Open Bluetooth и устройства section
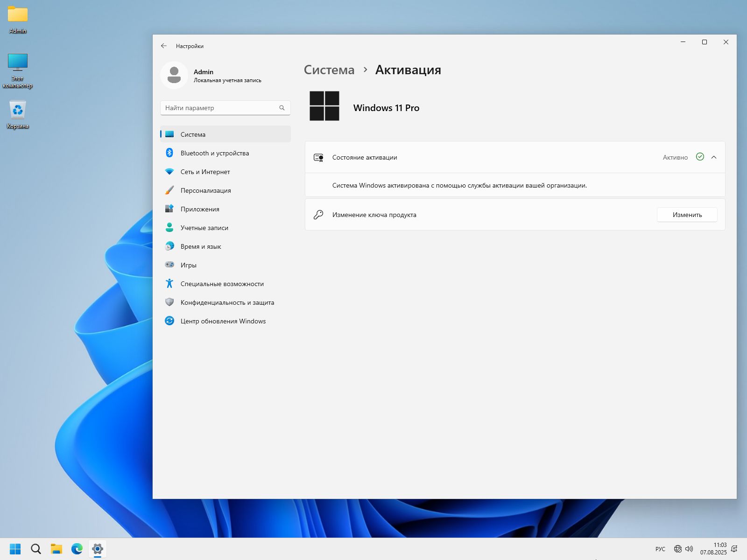The image size is (747, 560). tap(225, 153)
